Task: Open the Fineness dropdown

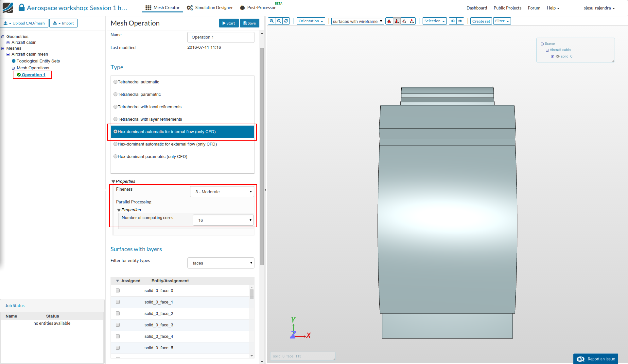Action: [x=222, y=192]
